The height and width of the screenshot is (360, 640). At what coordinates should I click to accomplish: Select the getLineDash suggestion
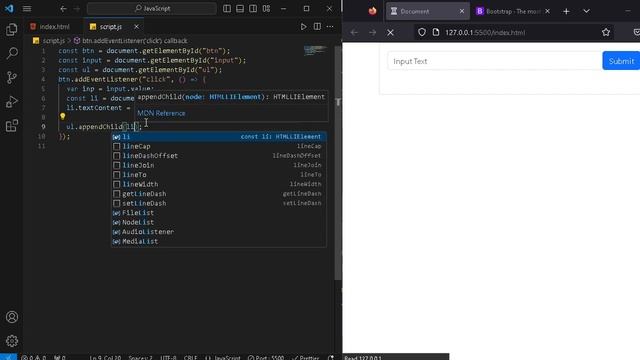tap(219, 194)
